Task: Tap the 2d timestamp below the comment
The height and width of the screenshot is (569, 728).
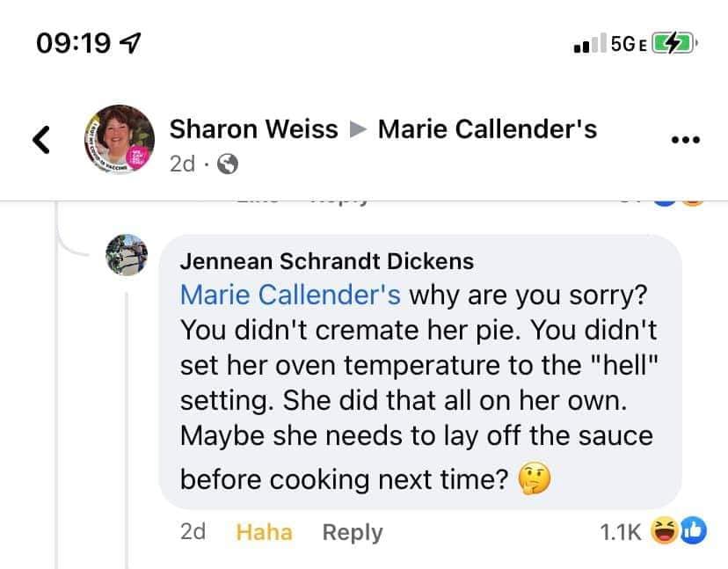Action: (193, 532)
